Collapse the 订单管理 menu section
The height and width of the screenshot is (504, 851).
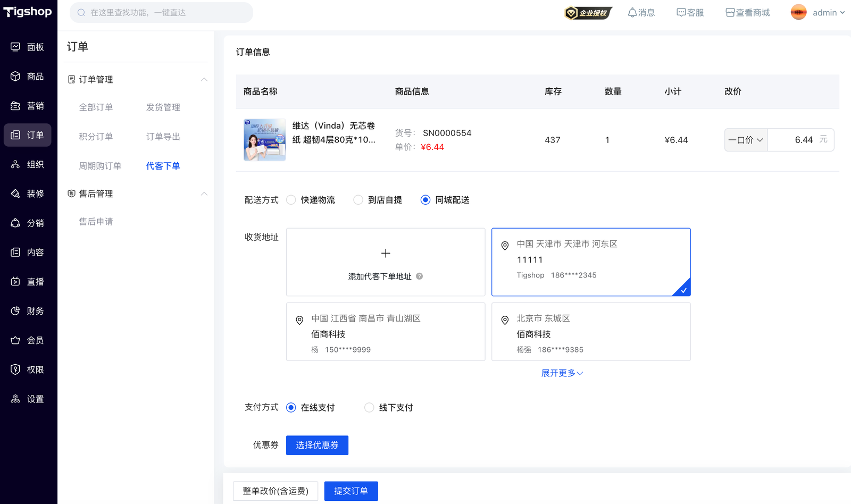[204, 80]
